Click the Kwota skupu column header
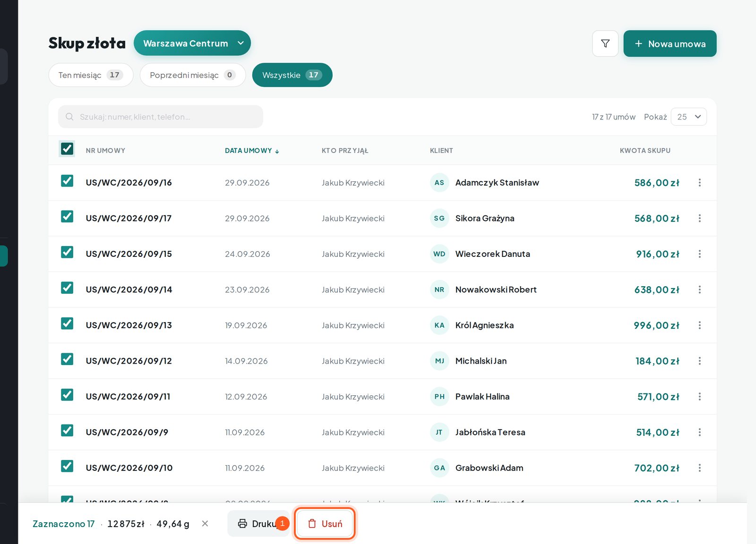Screen dimensions: 756x544 point(645,151)
